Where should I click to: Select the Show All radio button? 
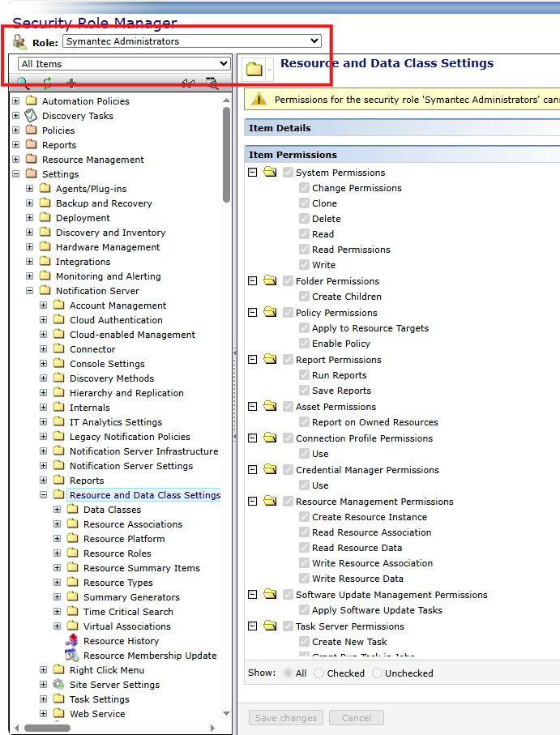[x=289, y=673]
